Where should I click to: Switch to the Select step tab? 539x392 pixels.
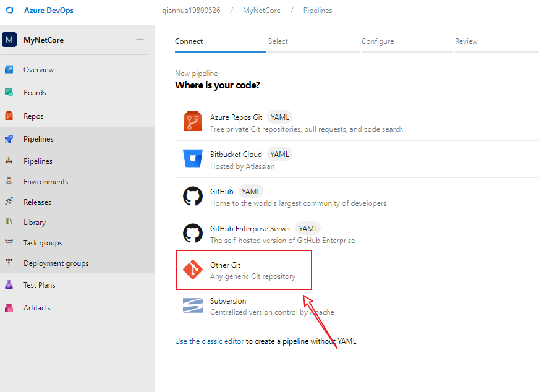(278, 41)
